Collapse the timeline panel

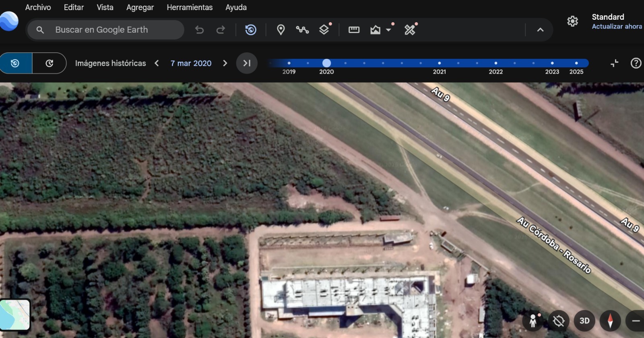614,63
